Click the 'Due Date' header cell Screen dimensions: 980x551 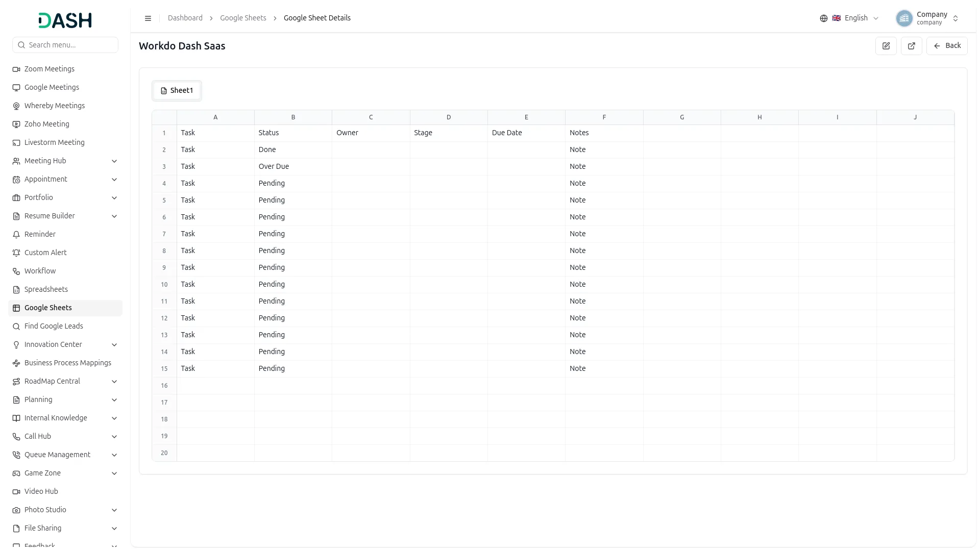[x=526, y=133]
